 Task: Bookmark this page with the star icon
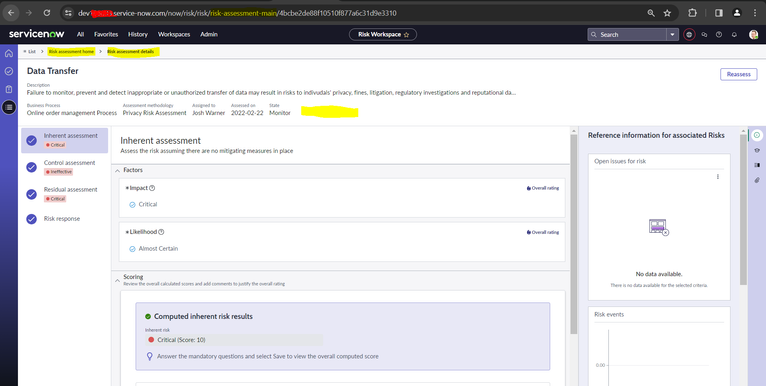coord(667,13)
